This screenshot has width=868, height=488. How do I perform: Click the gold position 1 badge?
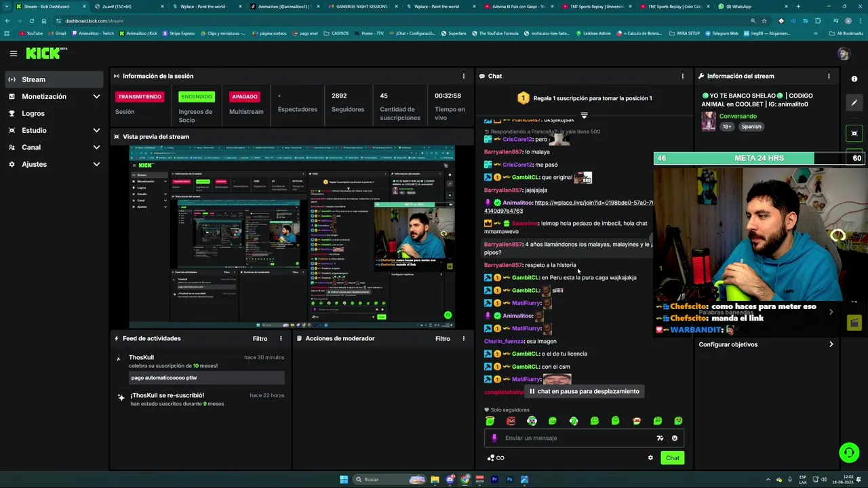tap(523, 98)
